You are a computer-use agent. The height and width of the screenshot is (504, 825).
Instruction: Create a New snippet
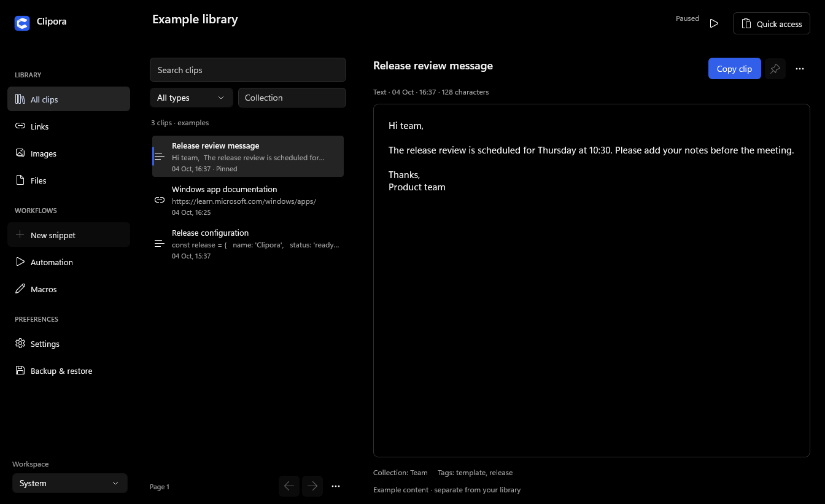tap(69, 235)
